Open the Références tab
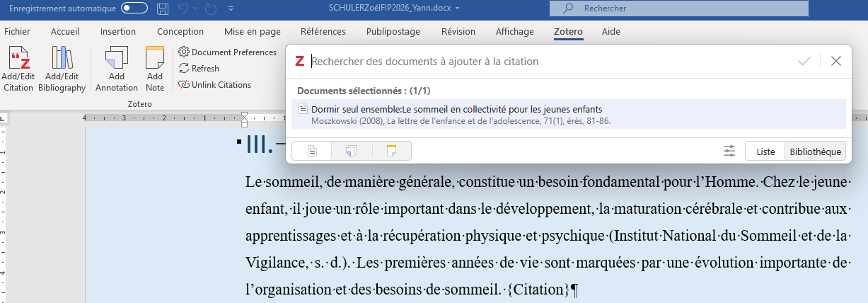Image resolution: width=868 pixels, height=303 pixels. 323,31
